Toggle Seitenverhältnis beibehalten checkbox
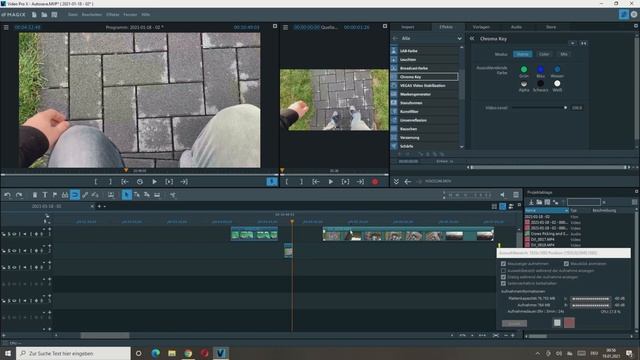The width and height of the screenshot is (640, 360). click(x=503, y=283)
